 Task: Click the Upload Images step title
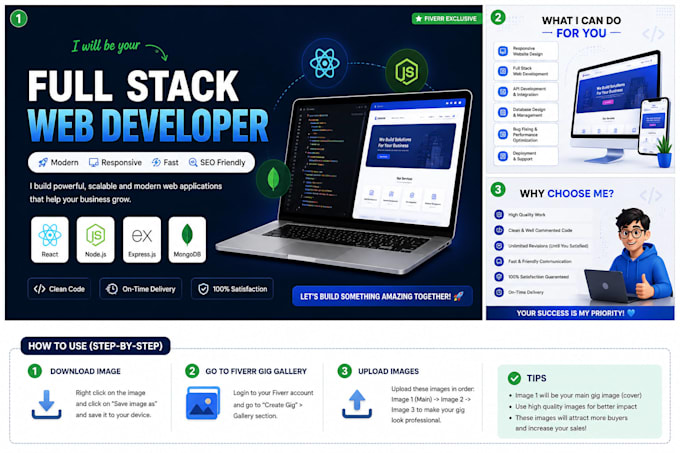(x=389, y=371)
